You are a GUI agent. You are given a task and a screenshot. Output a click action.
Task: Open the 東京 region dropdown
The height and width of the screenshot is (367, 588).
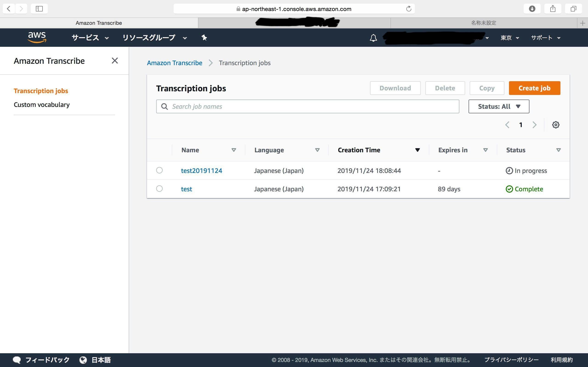coord(509,38)
